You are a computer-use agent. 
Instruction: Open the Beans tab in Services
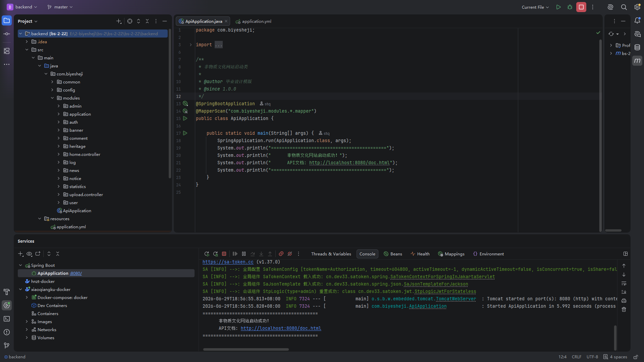coord(393,254)
